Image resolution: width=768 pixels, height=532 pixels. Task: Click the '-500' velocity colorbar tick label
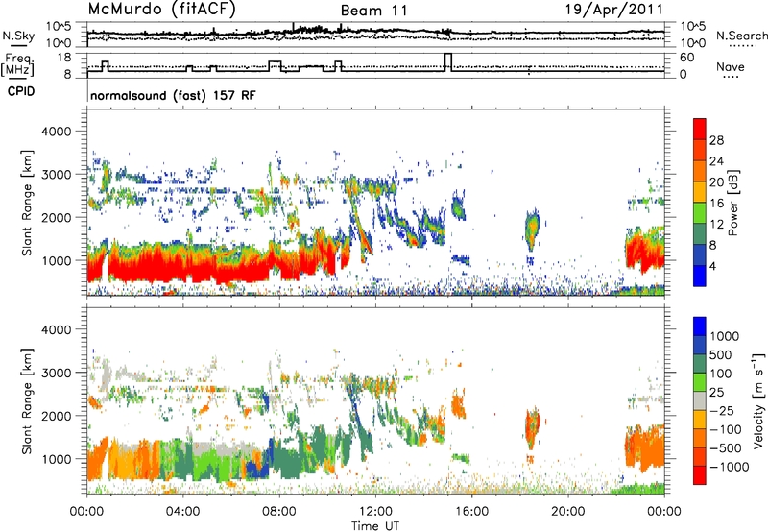pos(726,447)
